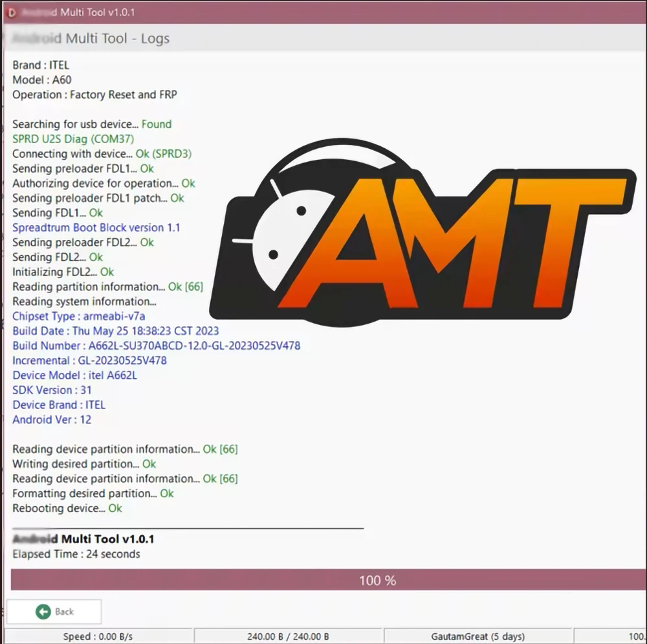Image resolution: width=647 pixels, height=644 pixels.
Task: Select the Build Number log line
Action: tap(155, 346)
